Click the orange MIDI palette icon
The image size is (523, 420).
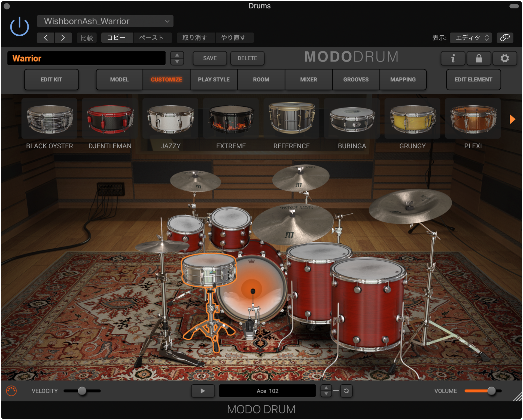(x=11, y=391)
